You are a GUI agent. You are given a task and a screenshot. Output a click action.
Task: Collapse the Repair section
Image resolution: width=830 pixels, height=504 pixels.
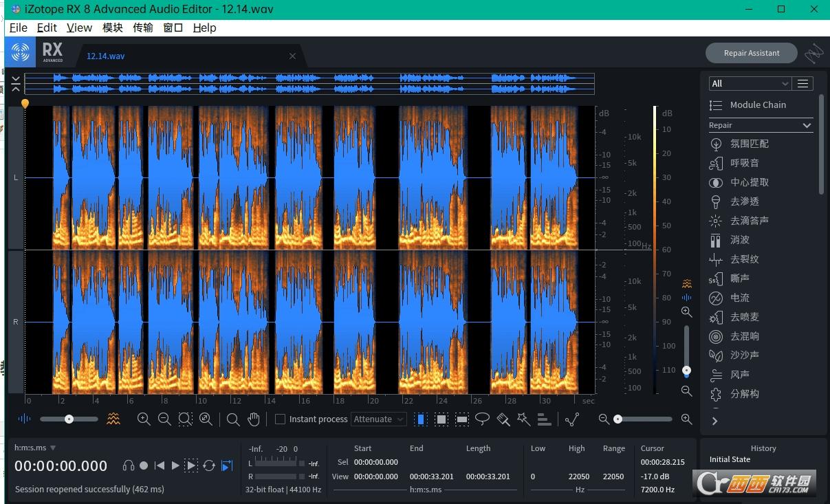tap(807, 125)
